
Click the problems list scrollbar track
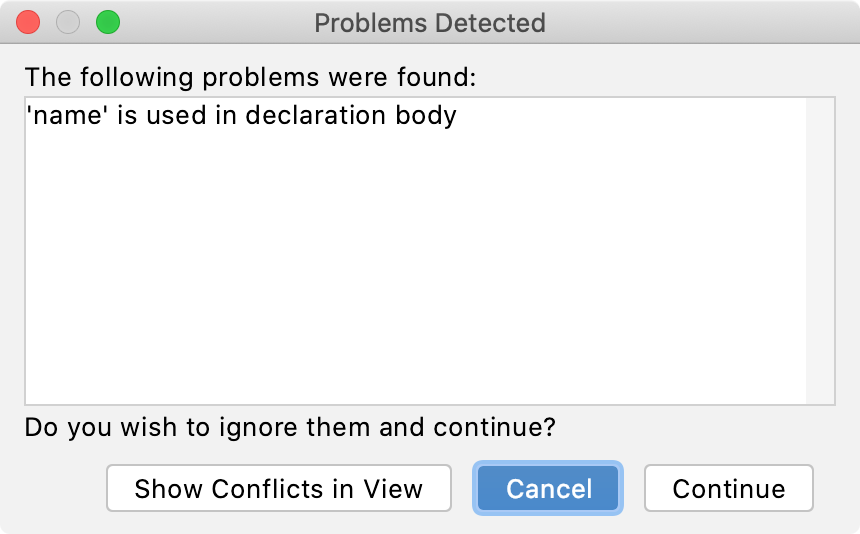pyautogui.click(x=819, y=250)
